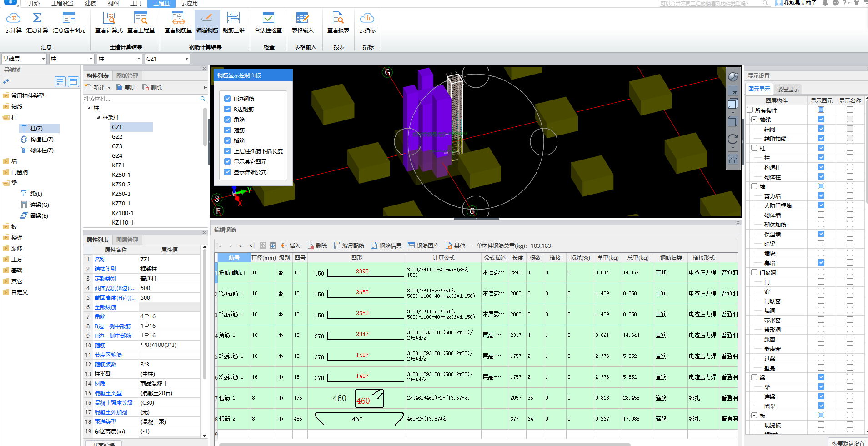
Task: Click in the 搜索构件 search field
Action: (x=141, y=99)
